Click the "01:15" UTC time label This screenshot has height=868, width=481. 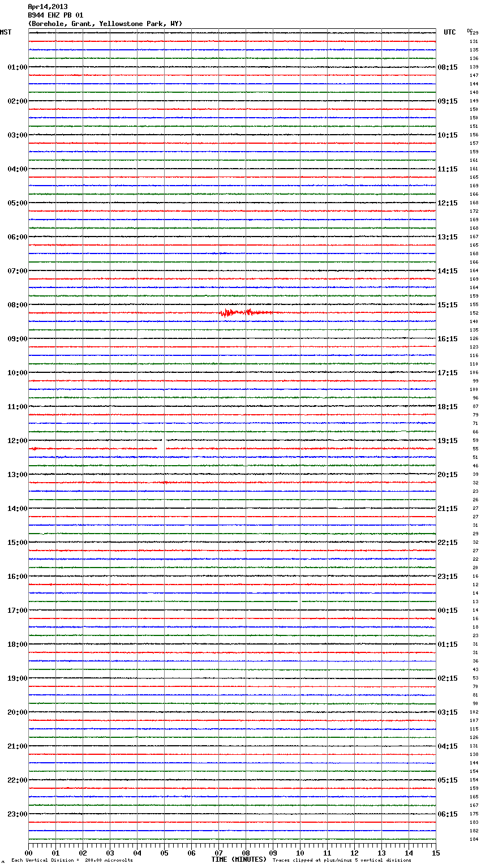coord(448,644)
